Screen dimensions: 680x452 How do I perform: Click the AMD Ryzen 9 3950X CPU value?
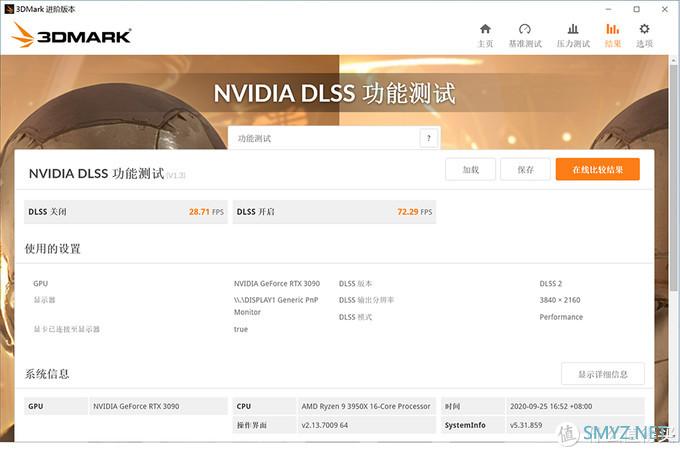click(x=366, y=406)
